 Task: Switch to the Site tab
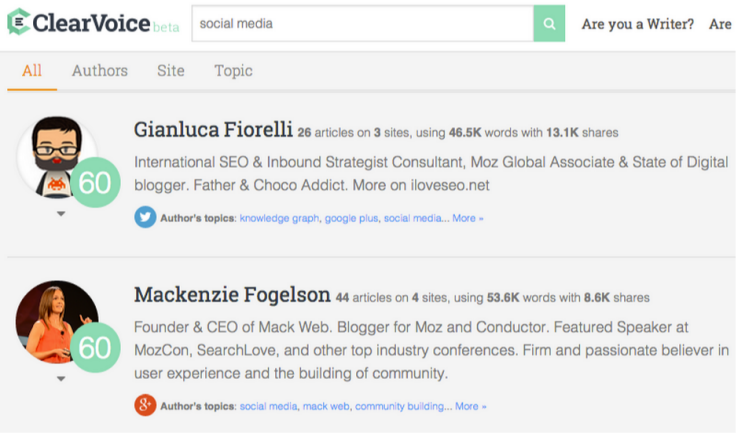tap(171, 71)
